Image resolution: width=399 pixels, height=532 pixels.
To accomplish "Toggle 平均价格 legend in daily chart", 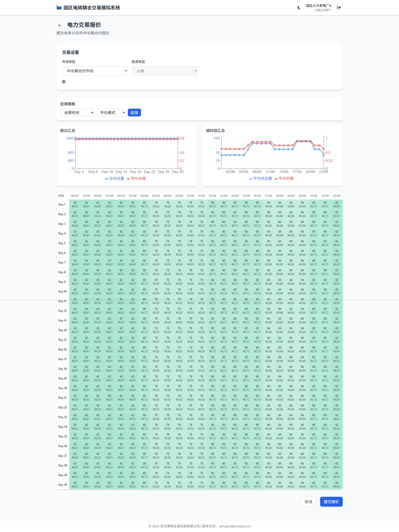I will coord(136,178).
